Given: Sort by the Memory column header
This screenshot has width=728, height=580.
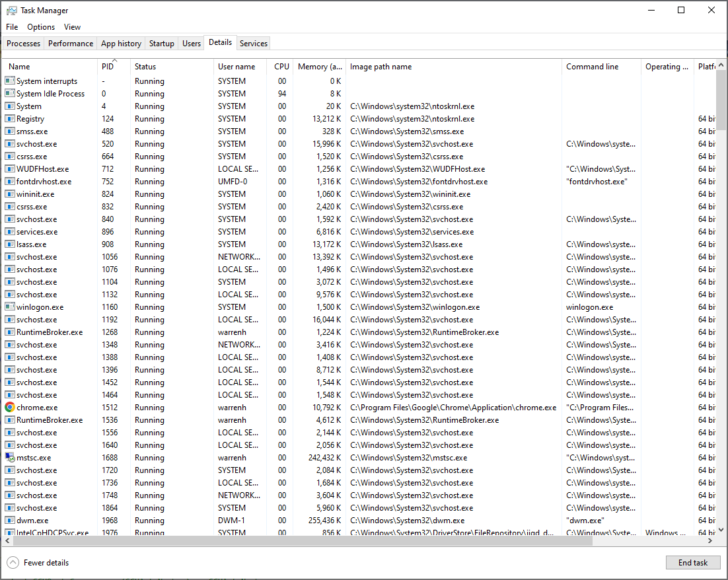Looking at the screenshot, I should point(320,67).
